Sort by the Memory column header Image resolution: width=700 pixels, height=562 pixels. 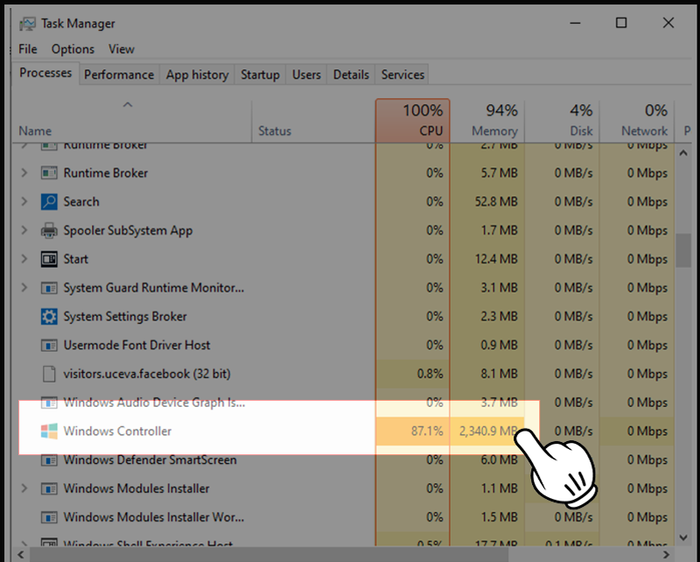pos(487,121)
